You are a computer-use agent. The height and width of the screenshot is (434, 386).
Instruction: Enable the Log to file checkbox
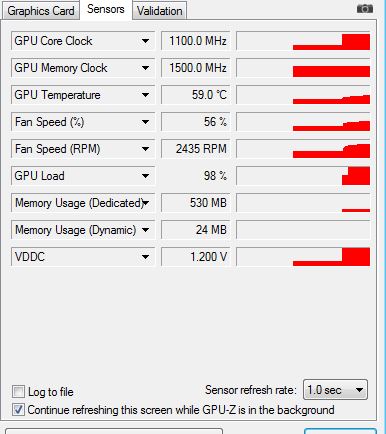(18, 391)
